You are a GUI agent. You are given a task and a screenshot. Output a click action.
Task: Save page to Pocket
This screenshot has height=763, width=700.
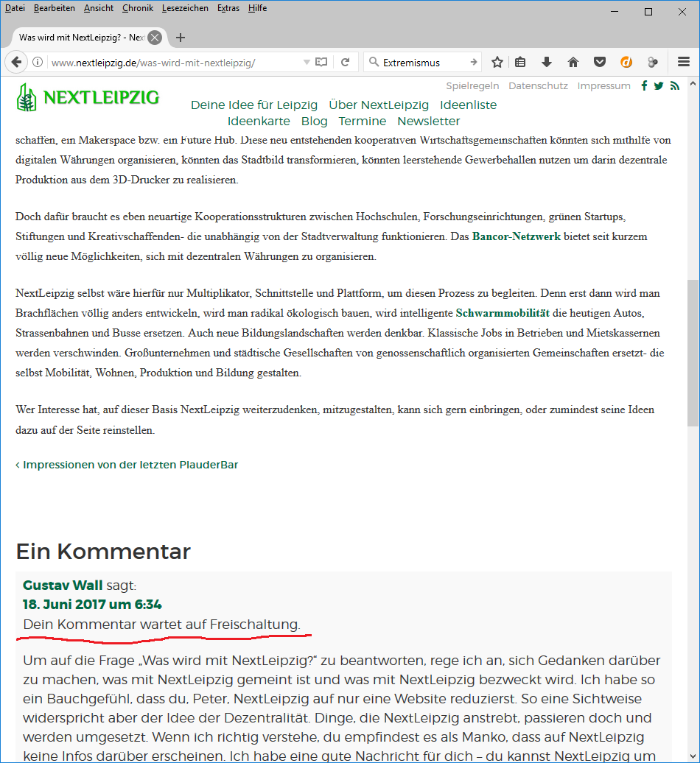click(600, 63)
